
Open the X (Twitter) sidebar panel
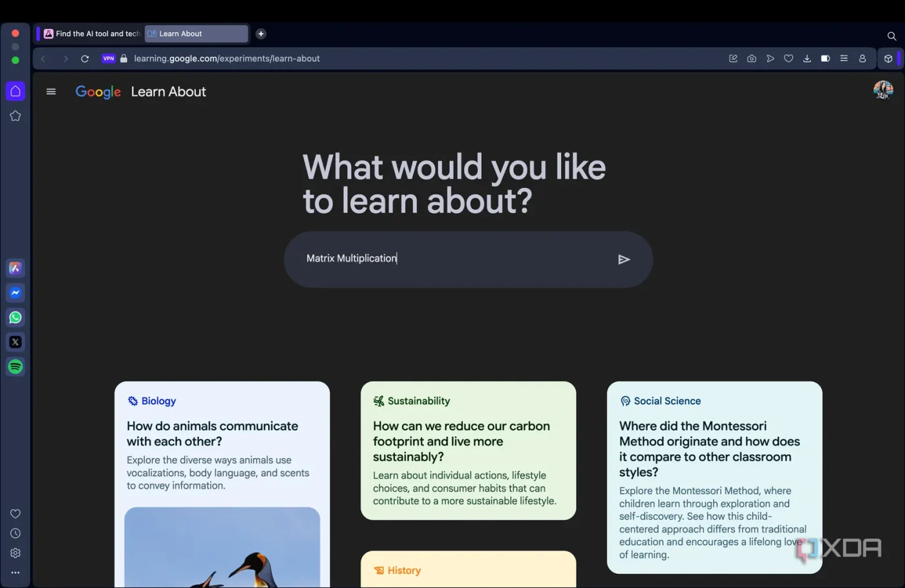pyautogui.click(x=16, y=342)
